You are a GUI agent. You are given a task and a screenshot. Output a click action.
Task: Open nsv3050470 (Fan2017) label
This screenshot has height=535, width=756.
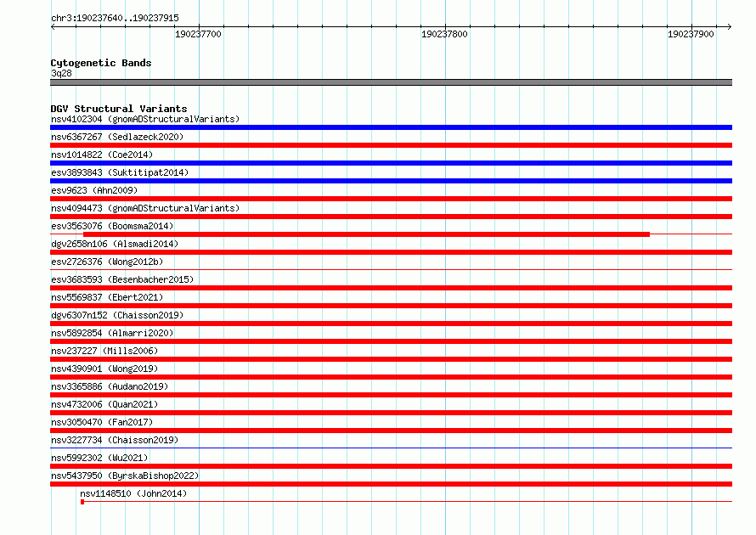tap(102, 422)
